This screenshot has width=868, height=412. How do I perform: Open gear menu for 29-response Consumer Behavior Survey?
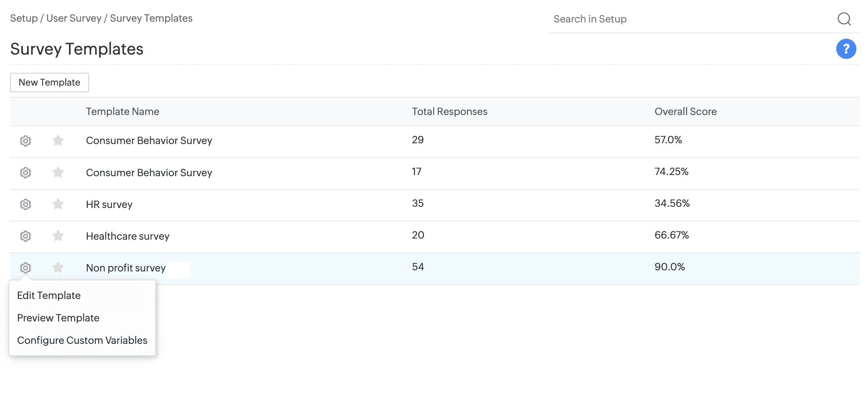pyautogui.click(x=26, y=141)
